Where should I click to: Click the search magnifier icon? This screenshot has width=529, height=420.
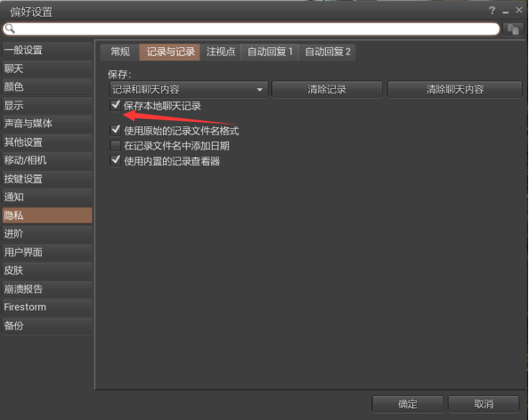pos(10,29)
